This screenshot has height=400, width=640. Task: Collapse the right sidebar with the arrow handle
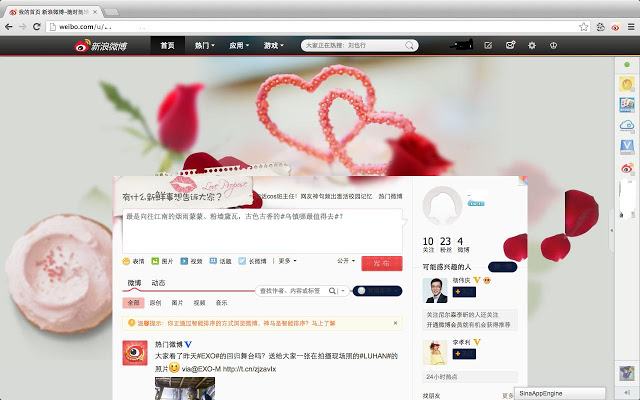pos(611,231)
